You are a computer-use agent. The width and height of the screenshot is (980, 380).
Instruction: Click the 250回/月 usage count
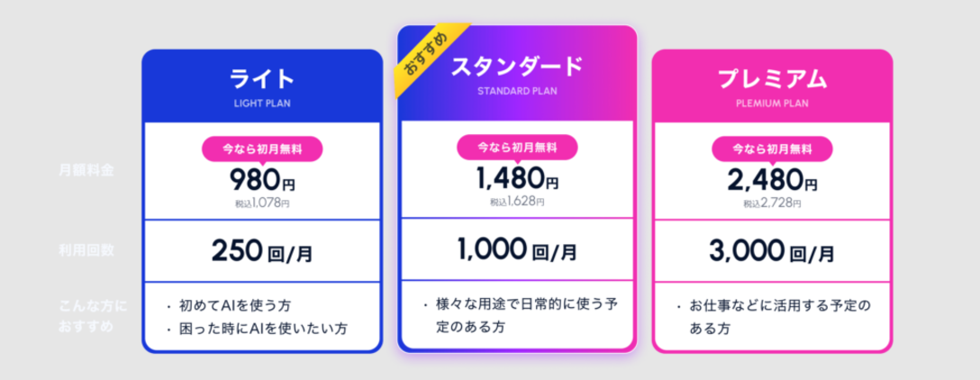[x=262, y=251]
